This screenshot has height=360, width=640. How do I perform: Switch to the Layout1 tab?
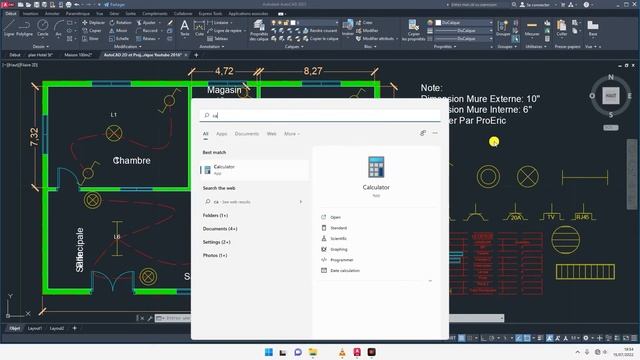(x=35, y=328)
